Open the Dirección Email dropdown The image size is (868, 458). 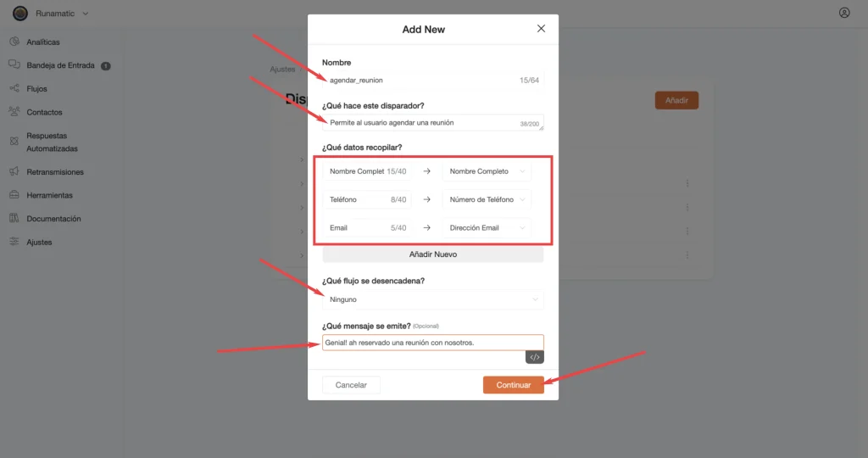(487, 227)
